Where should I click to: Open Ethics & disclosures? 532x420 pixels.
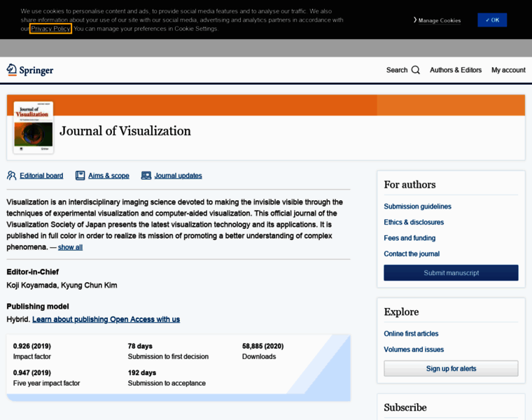(414, 222)
